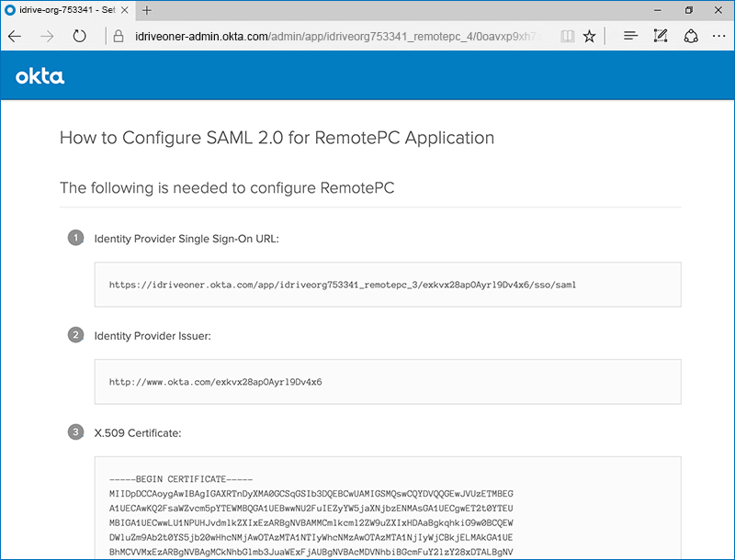Click the Okta logo in header
The width and height of the screenshot is (735, 560).
pos(40,77)
